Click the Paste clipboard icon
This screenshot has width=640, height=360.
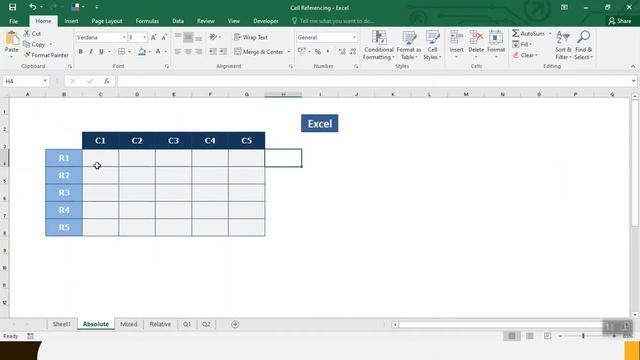pyautogui.click(x=12, y=38)
